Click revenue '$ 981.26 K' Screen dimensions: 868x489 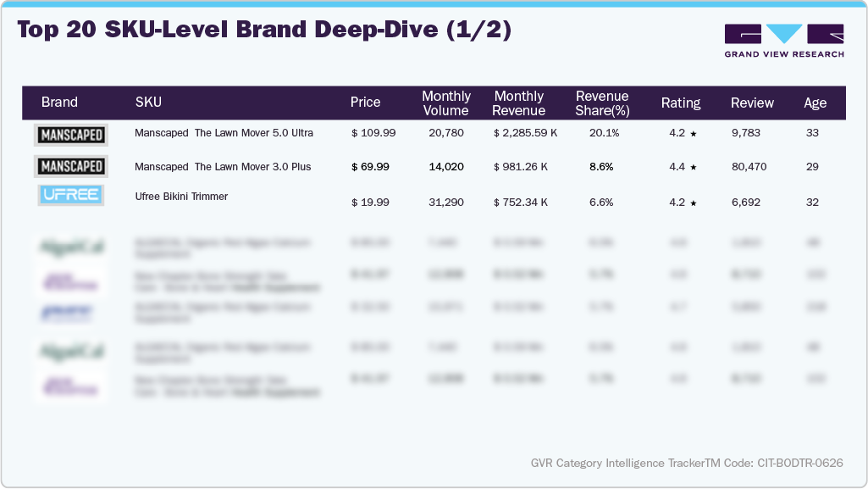[520, 167]
